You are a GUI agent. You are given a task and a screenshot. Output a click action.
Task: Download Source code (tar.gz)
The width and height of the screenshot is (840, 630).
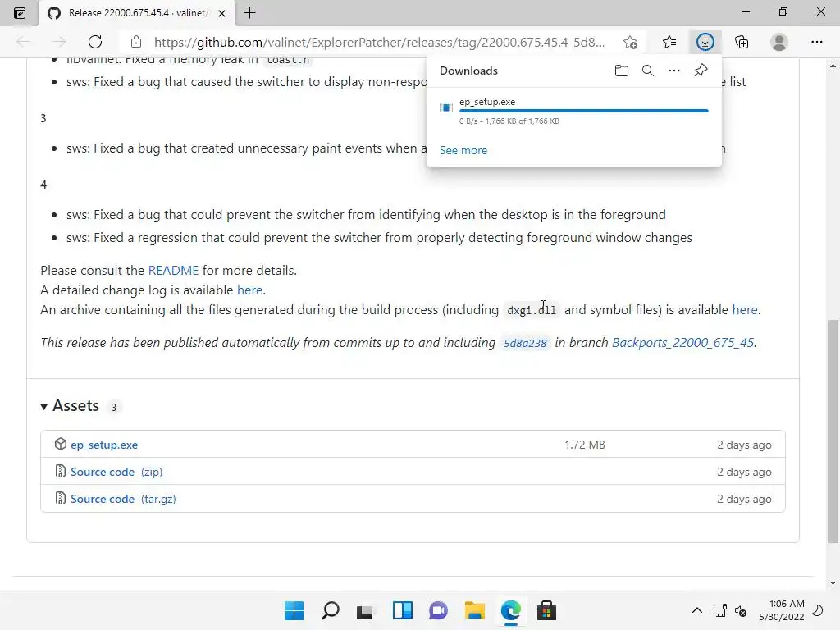tap(123, 499)
